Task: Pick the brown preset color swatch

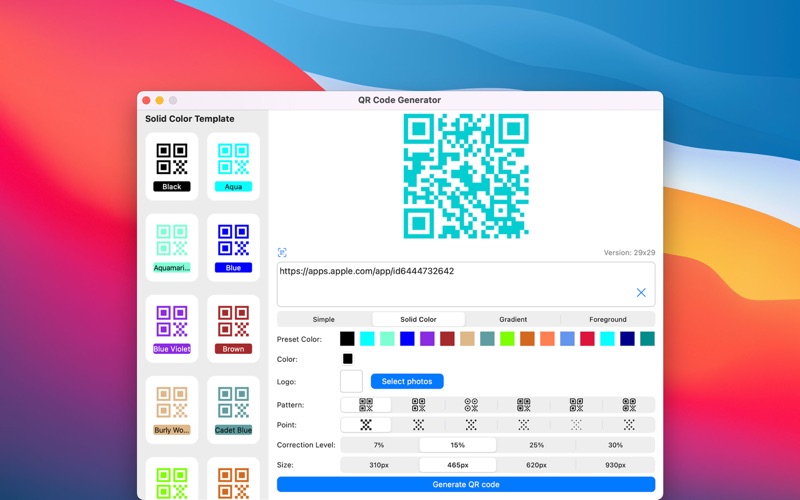Action: [x=447, y=339]
